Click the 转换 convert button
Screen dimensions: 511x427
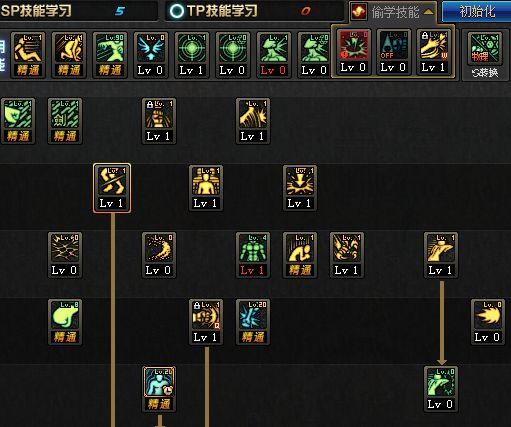click(x=485, y=73)
